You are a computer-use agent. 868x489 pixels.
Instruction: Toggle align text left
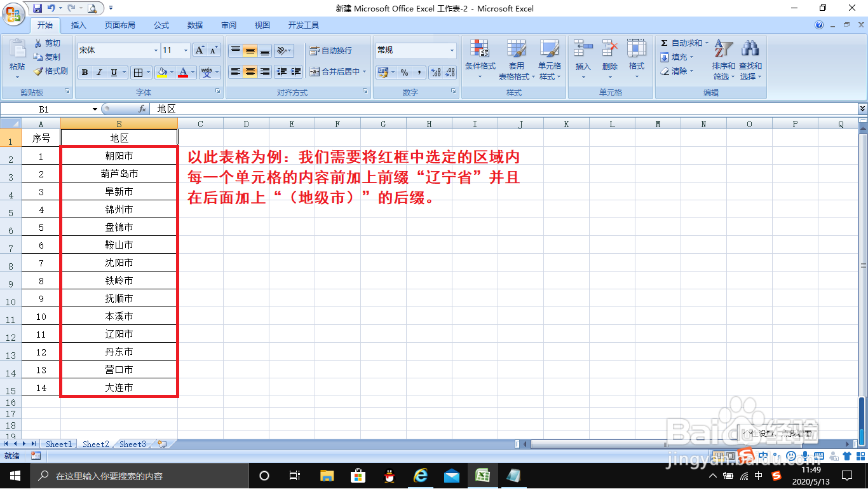click(x=235, y=72)
